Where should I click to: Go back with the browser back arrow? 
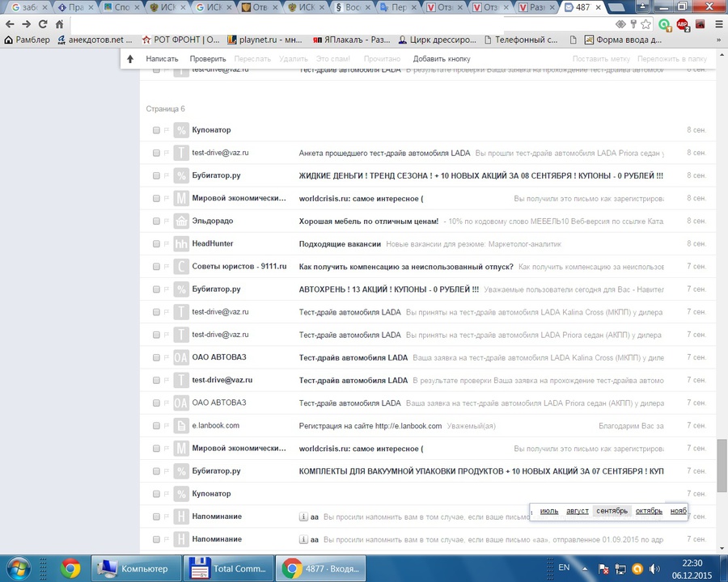coord(10,24)
